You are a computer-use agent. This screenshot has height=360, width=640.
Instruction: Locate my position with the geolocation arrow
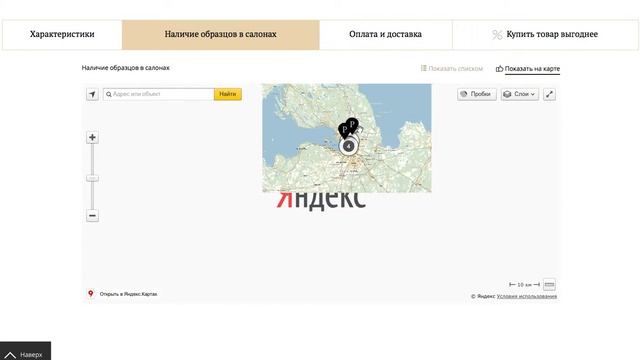point(92,94)
